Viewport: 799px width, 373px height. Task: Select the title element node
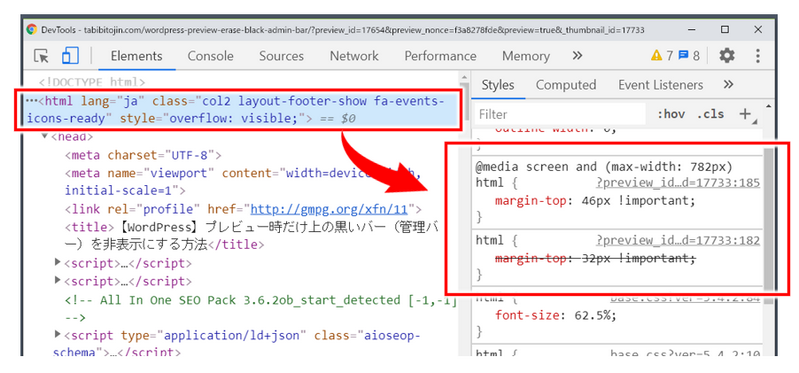[x=251, y=236]
